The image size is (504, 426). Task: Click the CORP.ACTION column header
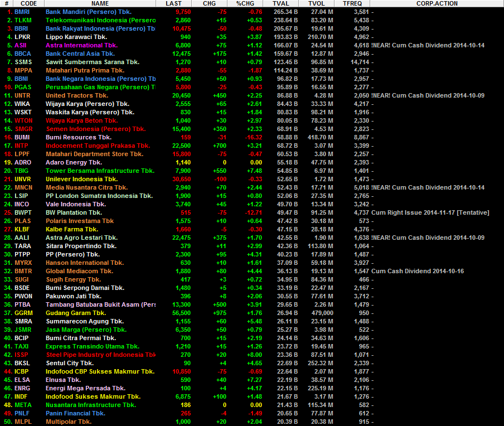tap(437, 3)
